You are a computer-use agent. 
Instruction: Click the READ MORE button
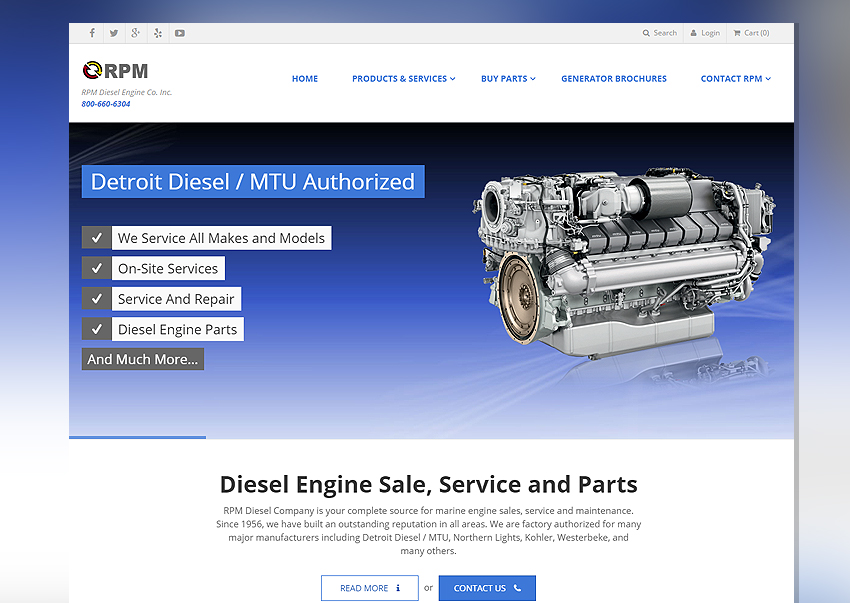(369, 587)
